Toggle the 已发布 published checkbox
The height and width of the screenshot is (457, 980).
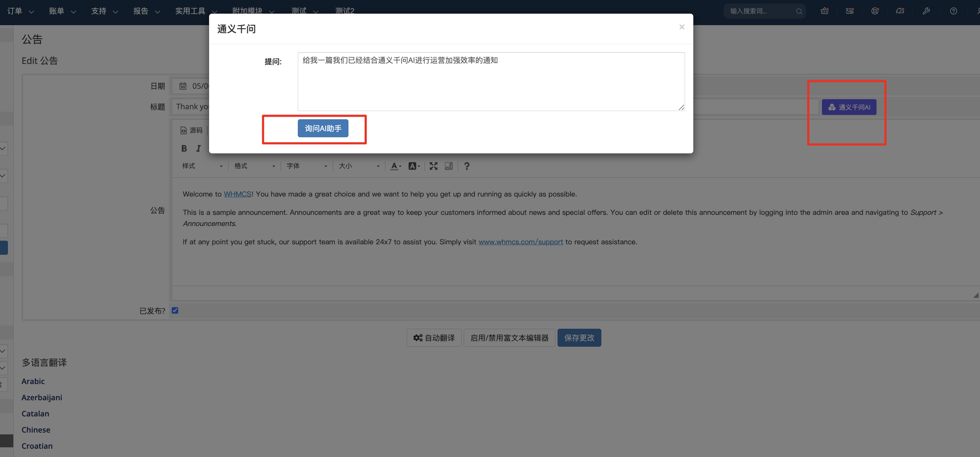[x=175, y=310]
